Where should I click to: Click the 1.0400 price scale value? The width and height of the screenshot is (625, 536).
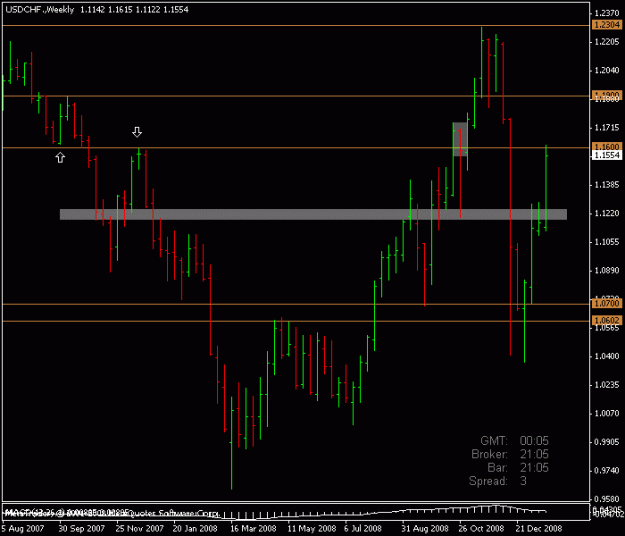[607, 356]
